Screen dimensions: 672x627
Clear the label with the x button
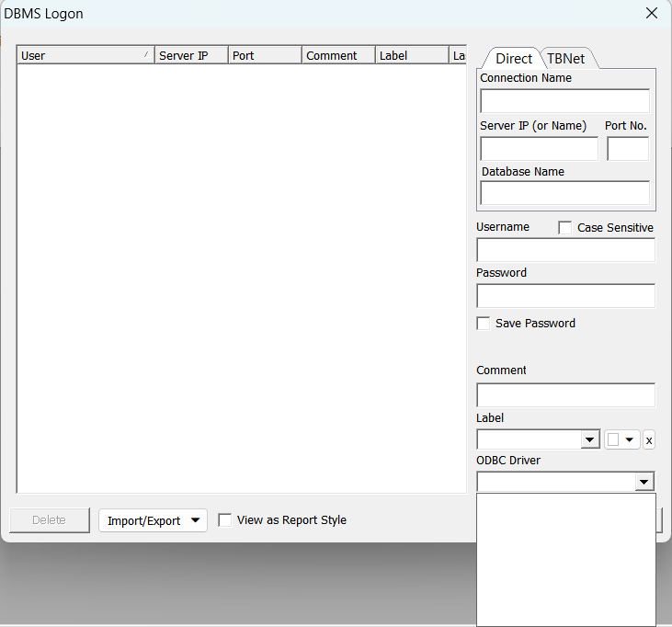pos(649,440)
